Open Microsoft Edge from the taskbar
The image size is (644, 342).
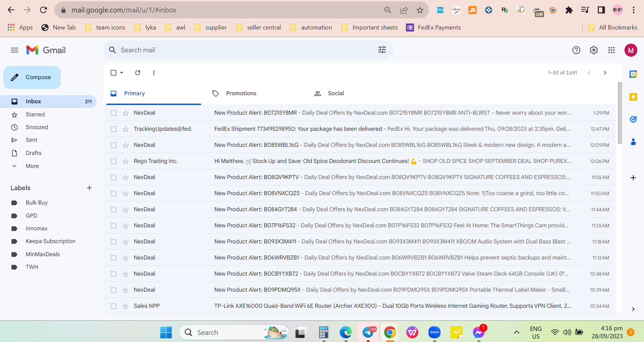point(346,332)
